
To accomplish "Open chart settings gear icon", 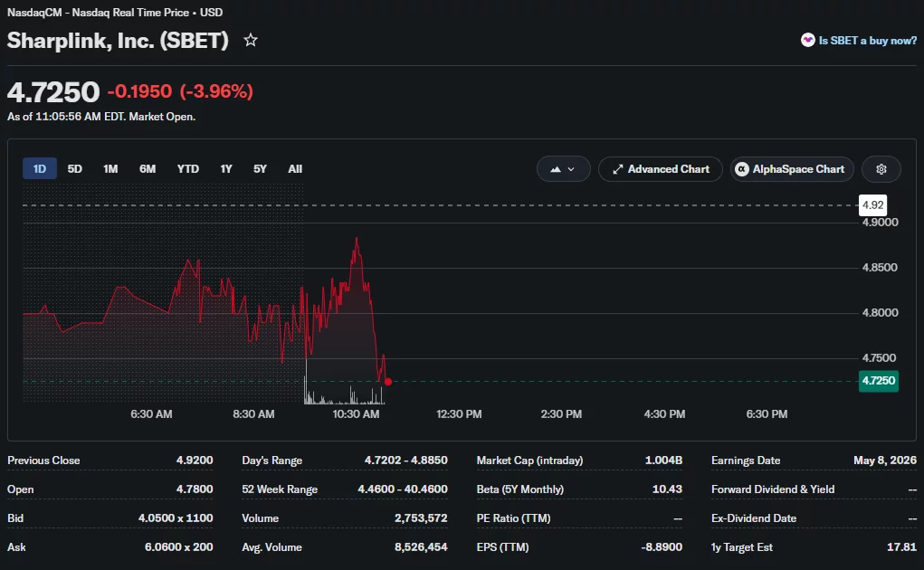I will (881, 169).
